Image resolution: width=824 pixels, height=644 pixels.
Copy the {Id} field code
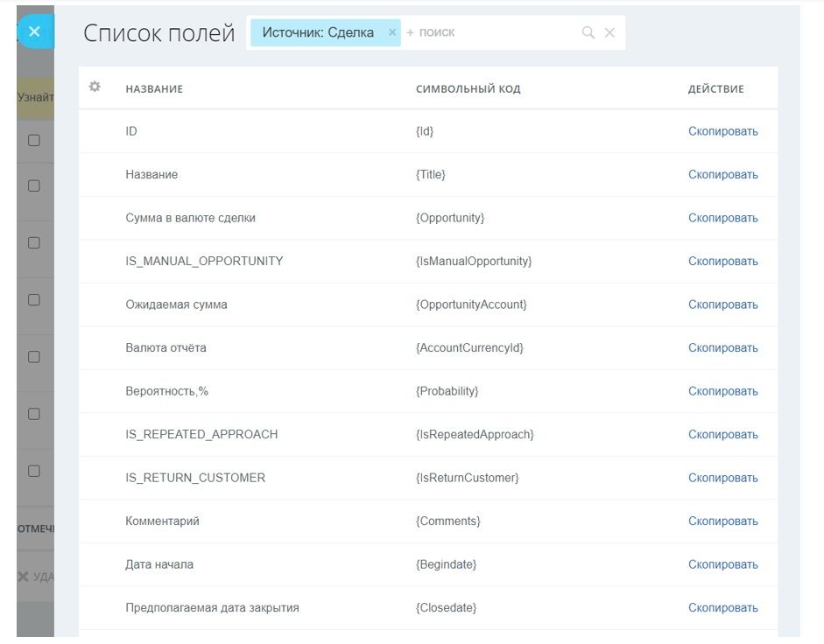723,131
